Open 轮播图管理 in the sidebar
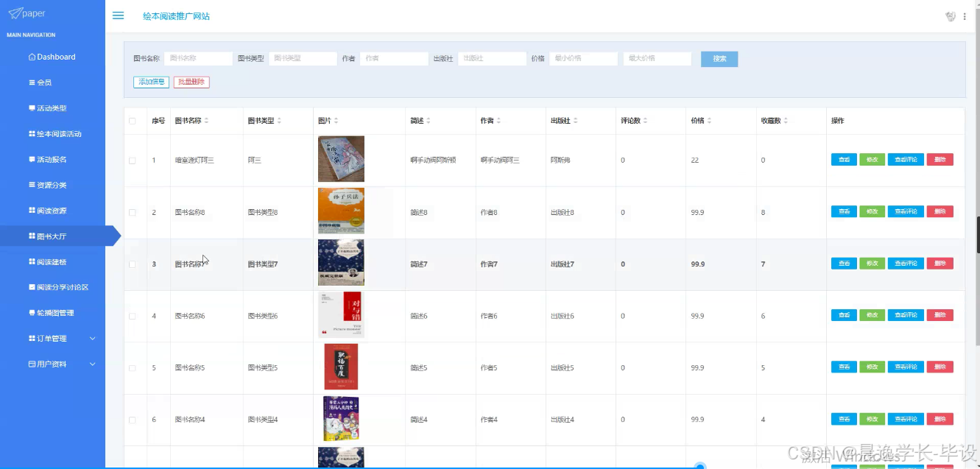Viewport: 980px width, 469px height. point(52,313)
